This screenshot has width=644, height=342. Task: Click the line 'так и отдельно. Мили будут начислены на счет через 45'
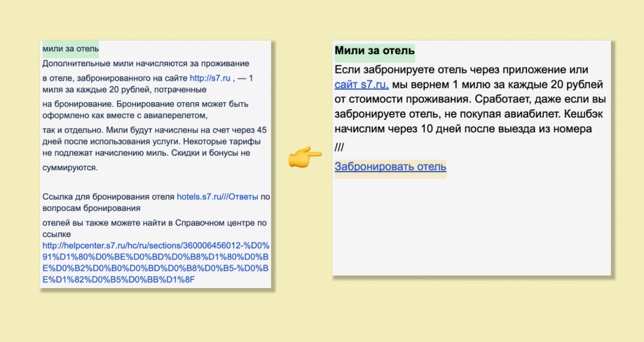coord(154,130)
